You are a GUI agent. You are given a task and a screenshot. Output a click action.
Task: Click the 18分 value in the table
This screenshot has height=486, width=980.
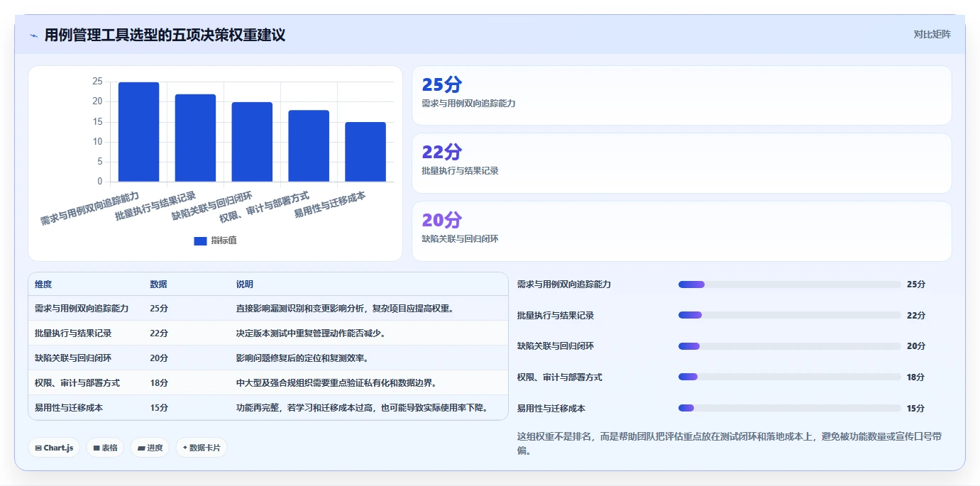click(159, 383)
